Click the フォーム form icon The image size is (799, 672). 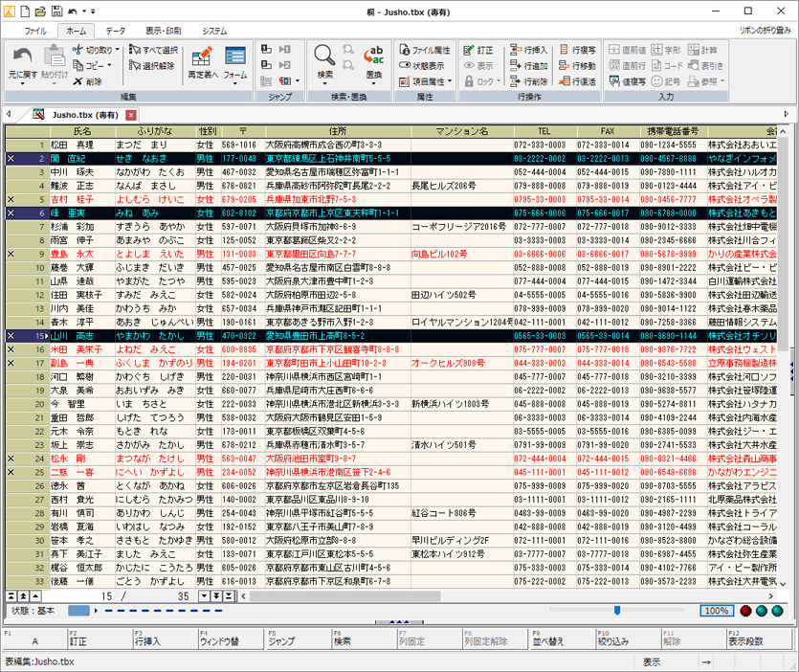click(x=235, y=56)
